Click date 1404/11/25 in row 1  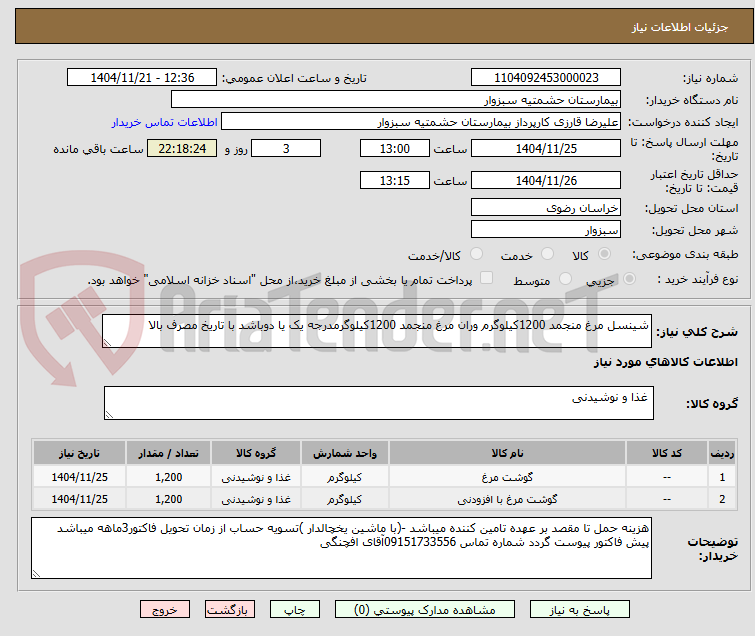point(79,477)
